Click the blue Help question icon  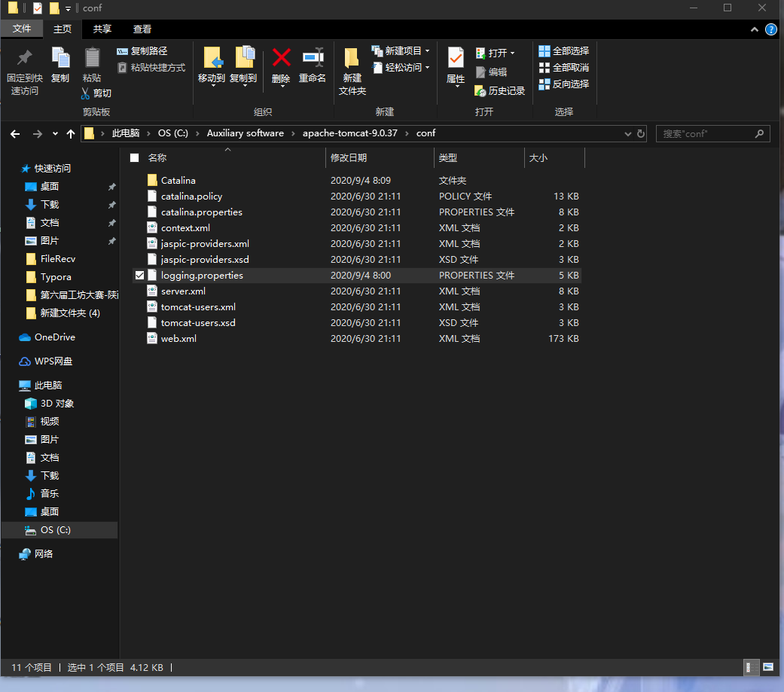tap(771, 29)
